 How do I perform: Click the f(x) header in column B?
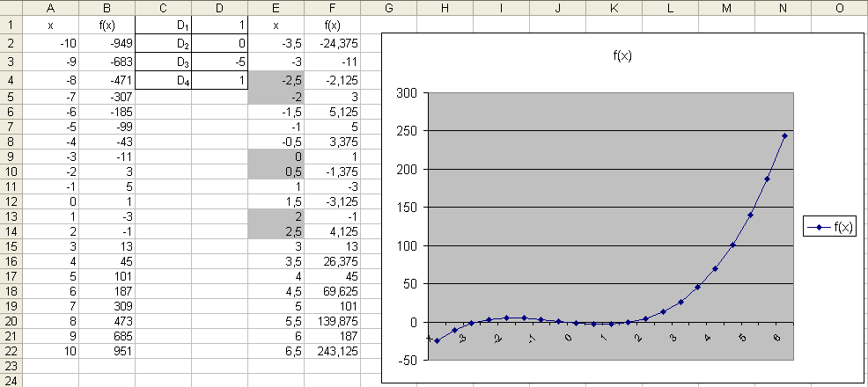(107, 25)
